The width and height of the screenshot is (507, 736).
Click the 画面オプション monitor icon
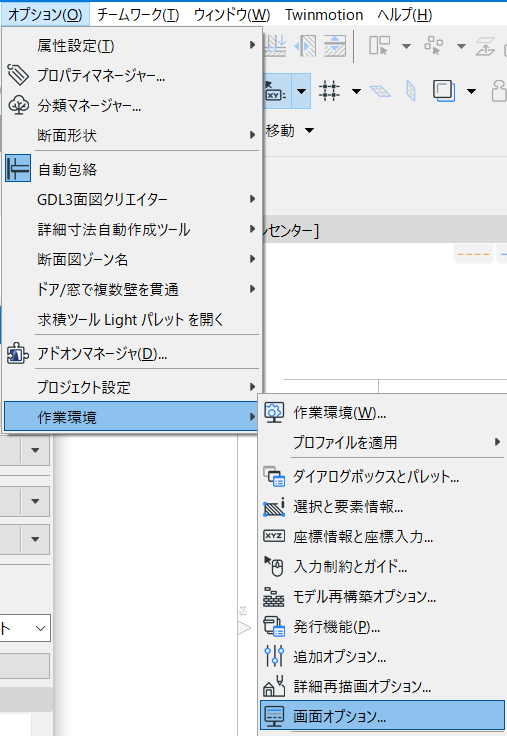pyautogui.click(x=274, y=716)
